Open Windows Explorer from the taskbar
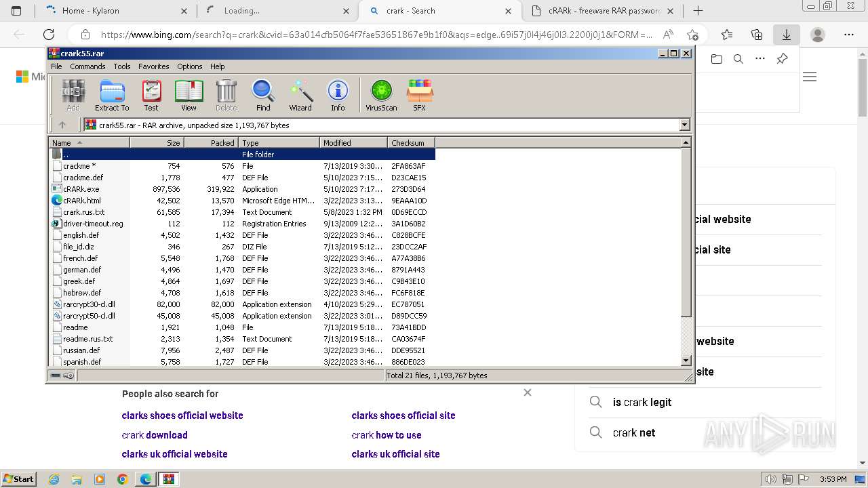 coord(77,479)
